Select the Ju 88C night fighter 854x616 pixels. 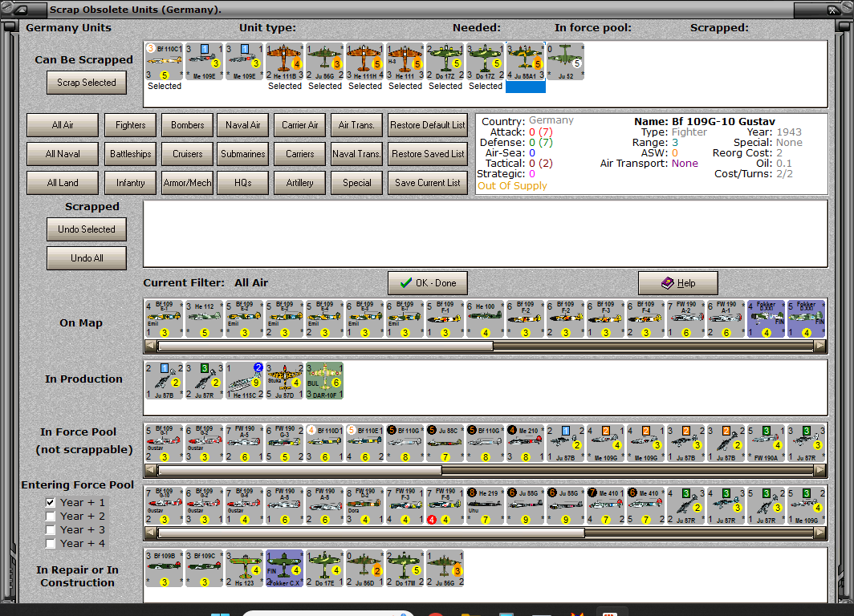[x=445, y=444]
